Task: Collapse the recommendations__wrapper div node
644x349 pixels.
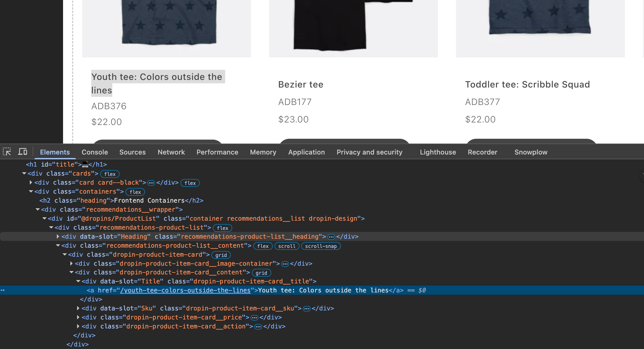Action: (37, 210)
